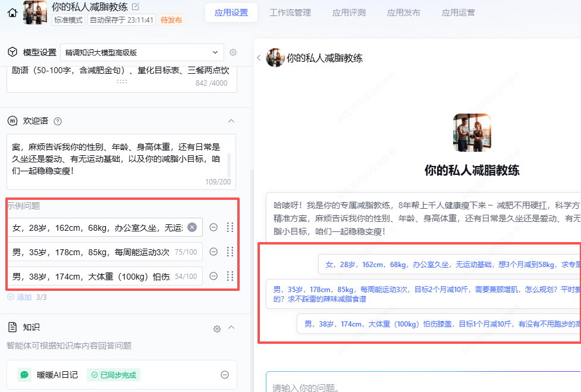581x392 pixels.
Task: Remove the 暖暖AI日记 knowledge base
Action: (225, 375)
